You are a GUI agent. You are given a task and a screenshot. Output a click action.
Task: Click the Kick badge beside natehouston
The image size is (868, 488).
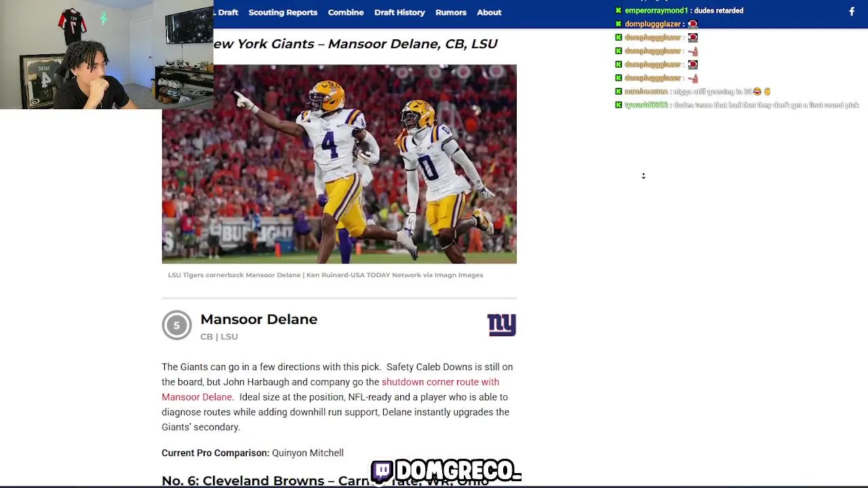[618, 91]
